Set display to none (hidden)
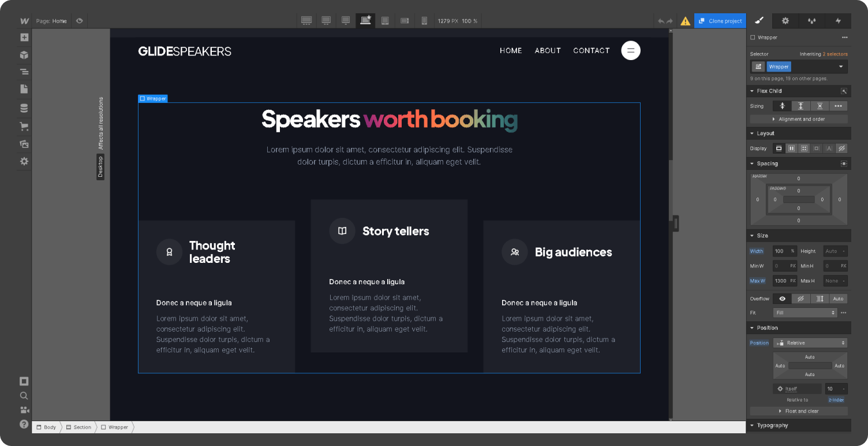Image resolution: width=868 pixels, height=446 pixels. [x=841, y=148]
